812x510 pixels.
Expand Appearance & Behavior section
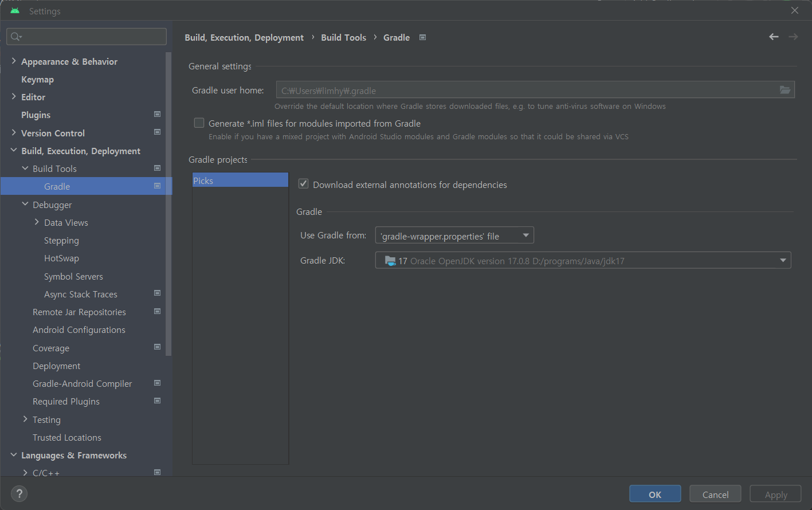pos(14,61)
